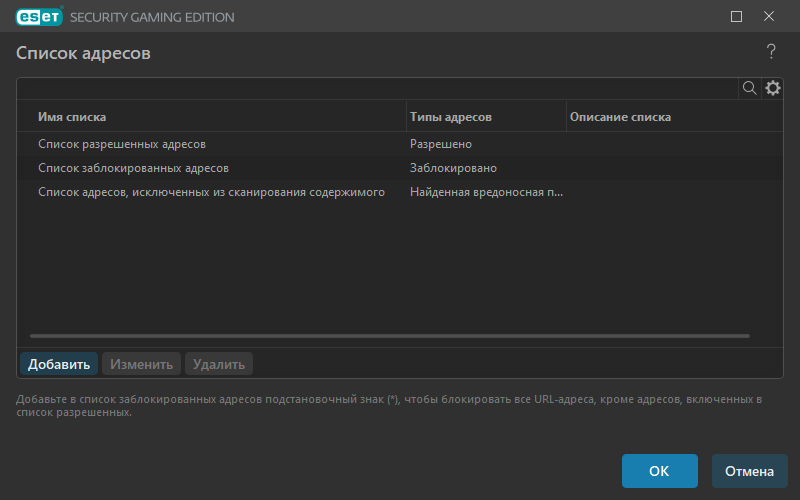Screen dimensions: 800x500
Task: Click the Добавить button
Action: tap(59, 364)
